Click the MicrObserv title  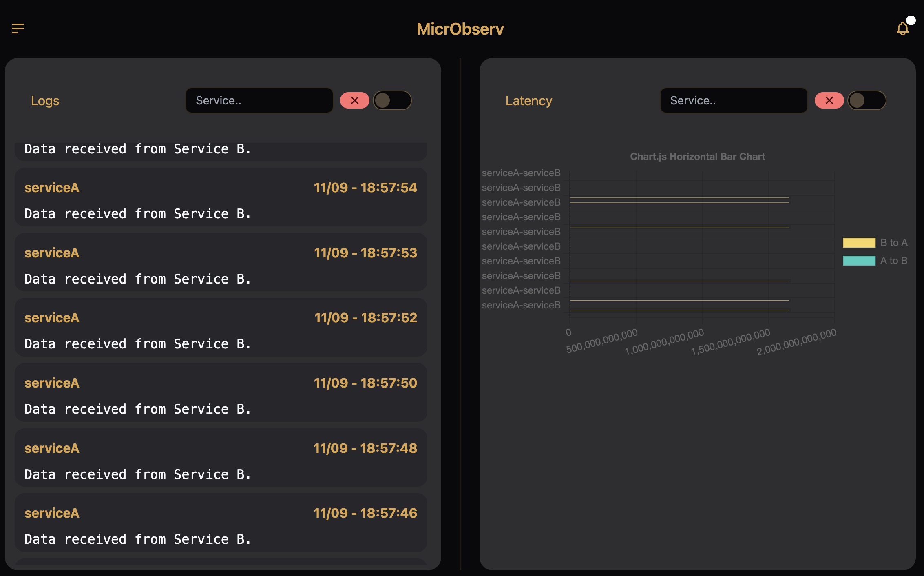460,29
